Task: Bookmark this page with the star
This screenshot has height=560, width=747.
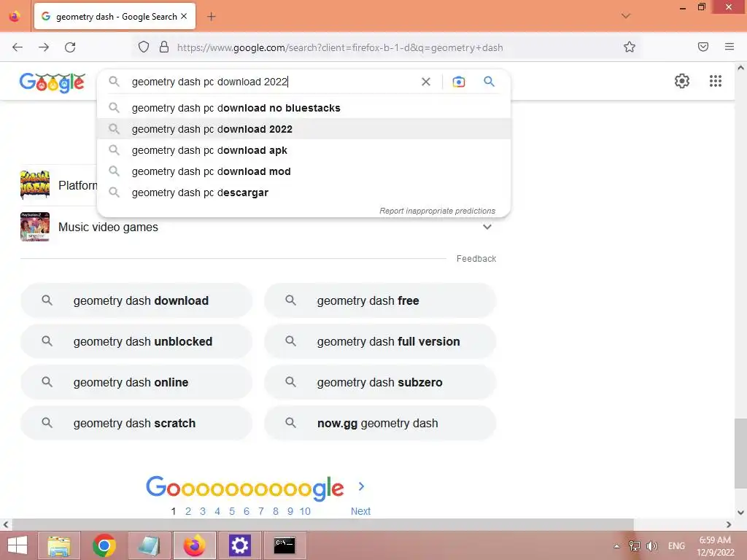Action: point(630,47)
